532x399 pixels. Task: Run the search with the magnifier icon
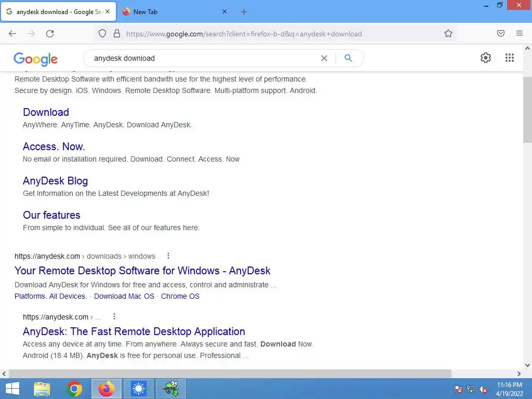tap(348, 58)
